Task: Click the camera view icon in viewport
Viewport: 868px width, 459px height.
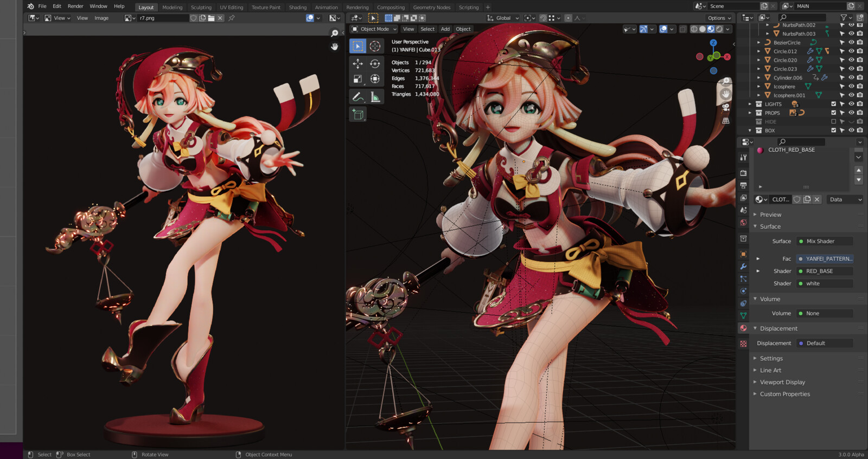Action: (726, 107)
